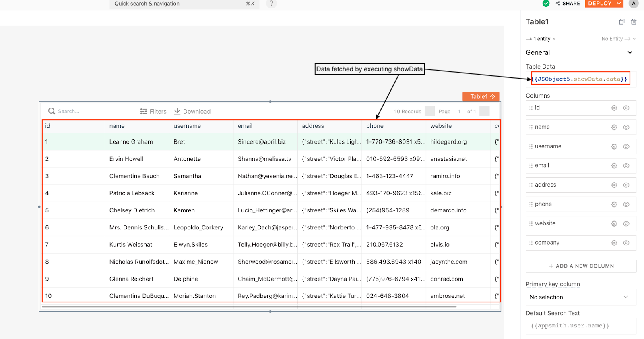Open settings gear for company column
644x339 pixels.
coord(614,243)
